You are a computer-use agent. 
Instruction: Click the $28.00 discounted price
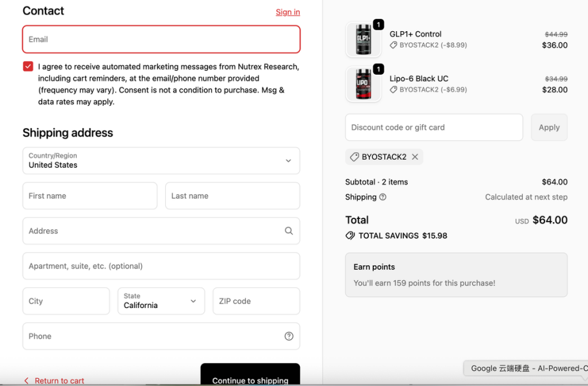click(555, 90)
